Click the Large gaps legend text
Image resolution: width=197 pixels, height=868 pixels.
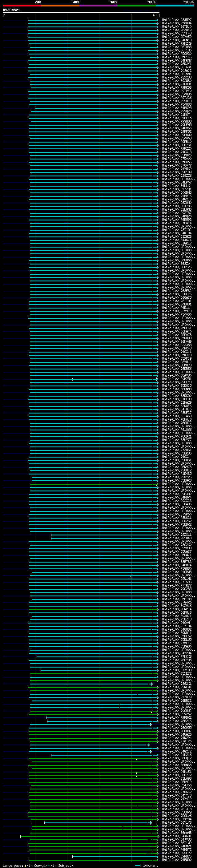coord(38,865)
